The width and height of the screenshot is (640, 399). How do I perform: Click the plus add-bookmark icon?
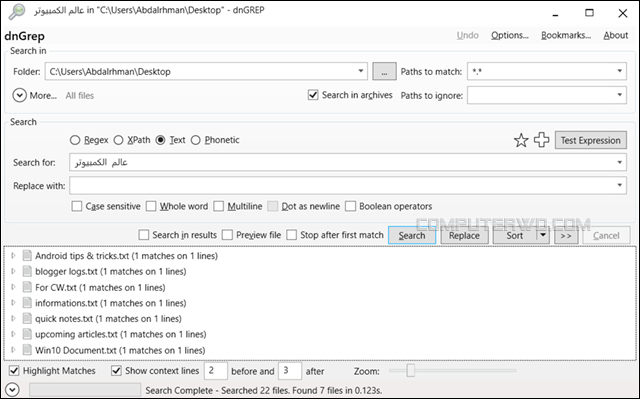tap(541, 140)
